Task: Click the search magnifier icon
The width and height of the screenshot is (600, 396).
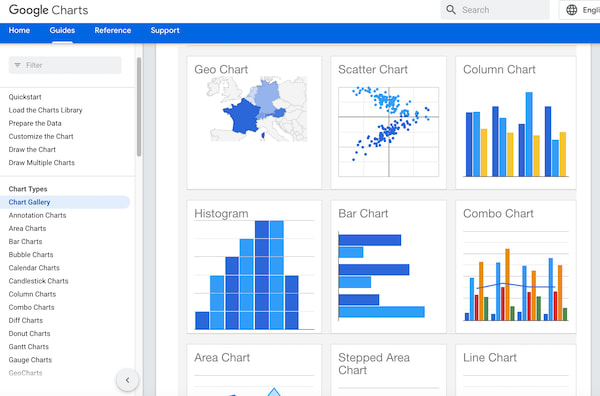Action: [451, 10]
